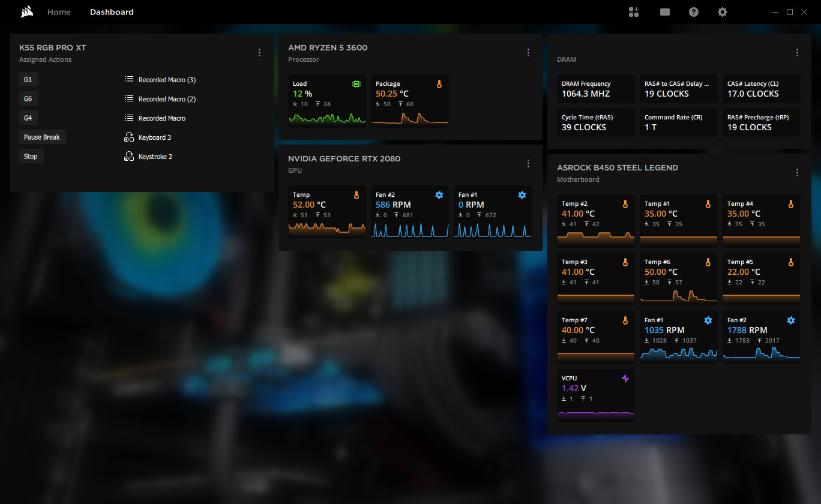Click the G4 key button
Screen dimensions: 821x504
click(28, 118)
